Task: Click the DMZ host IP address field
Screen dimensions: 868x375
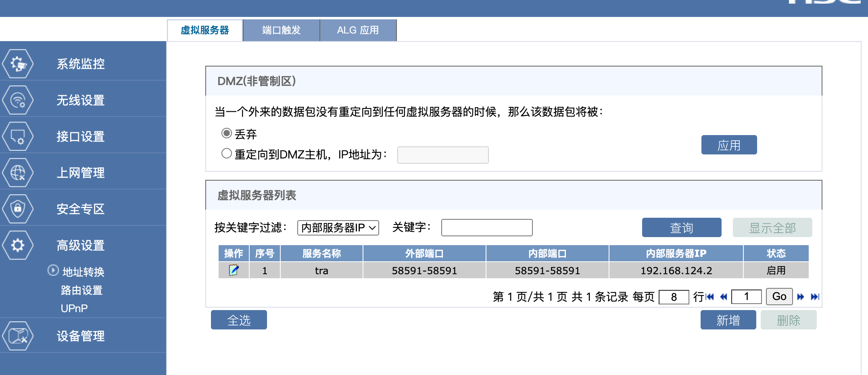Action: click(x=443, y=155)
